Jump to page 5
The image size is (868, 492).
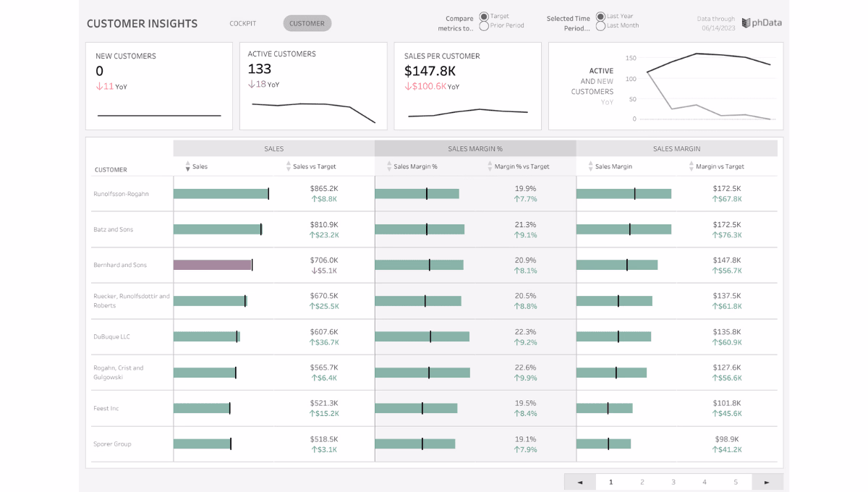[736, 482]
